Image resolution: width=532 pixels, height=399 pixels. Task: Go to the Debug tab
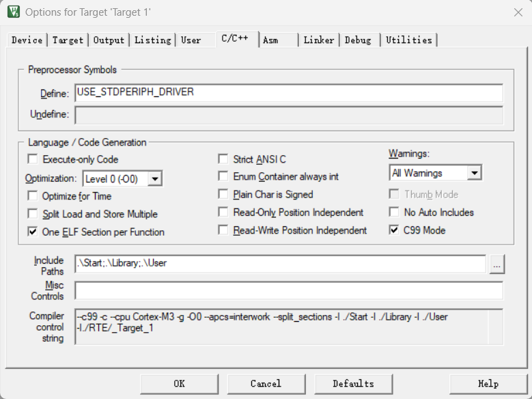360,40
